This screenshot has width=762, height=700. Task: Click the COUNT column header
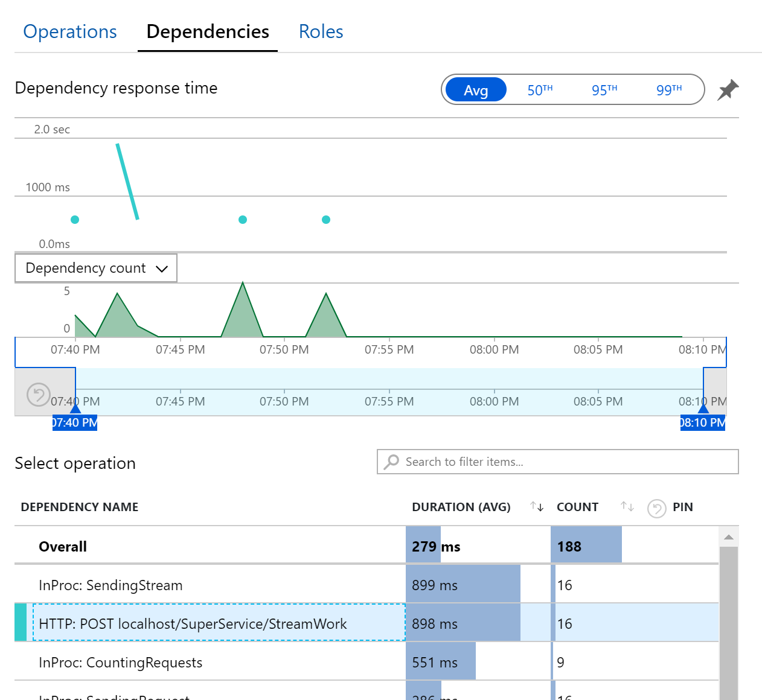click(x=578, y=507)
